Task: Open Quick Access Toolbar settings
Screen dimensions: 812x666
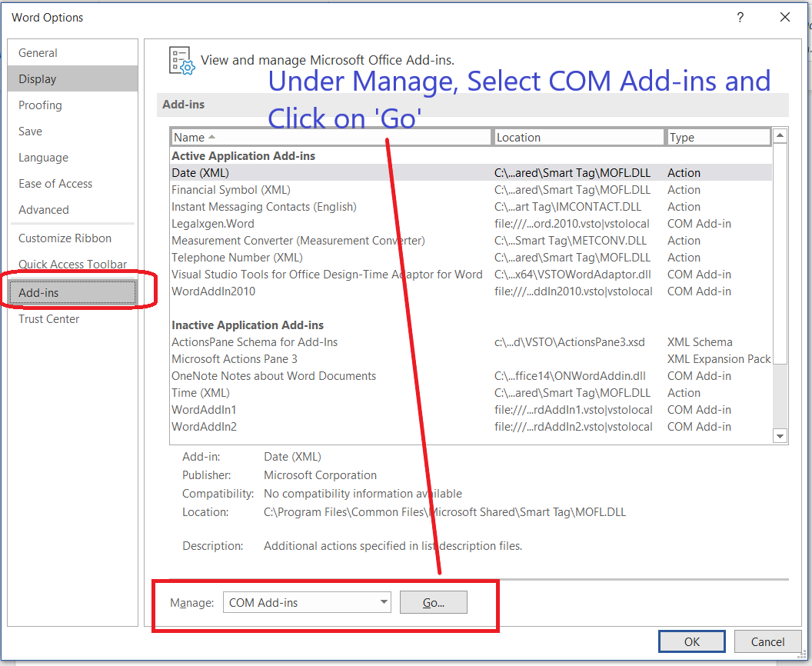Action: pyautogui.click(x=73, y=265)
